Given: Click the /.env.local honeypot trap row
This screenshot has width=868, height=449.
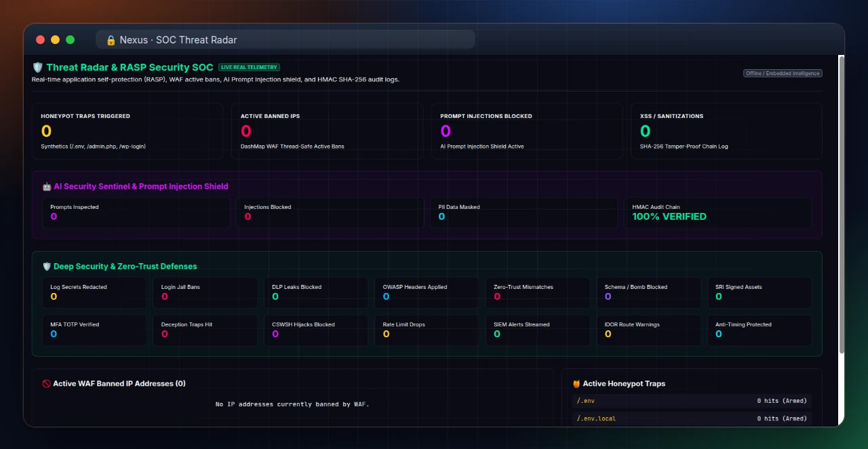Looking at the screenshot, I should pos(692,418).
